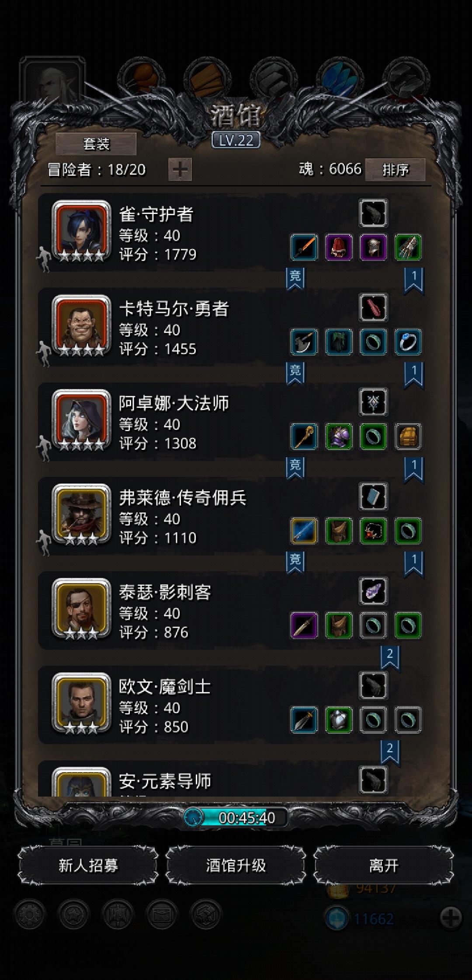Tap 卡特马尔·勇者's axe weapon icon
Viewport: 472px width, 980px height.
click(304, 342)
